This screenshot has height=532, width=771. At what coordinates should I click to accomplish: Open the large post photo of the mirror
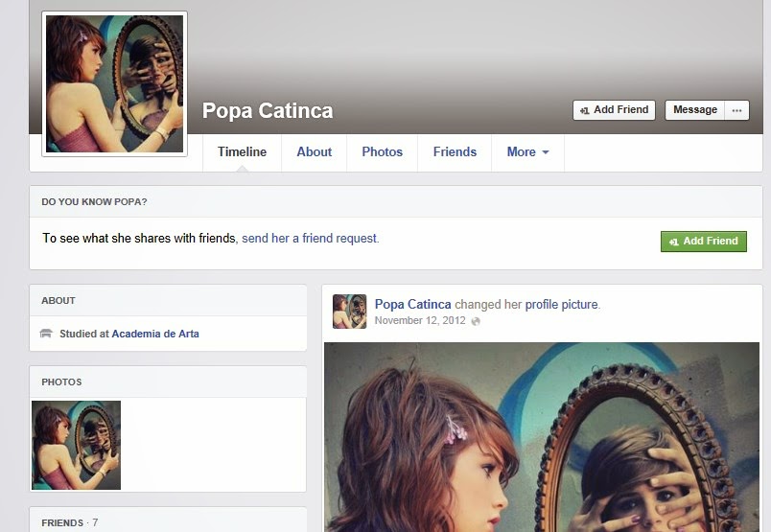pos(542,437)
